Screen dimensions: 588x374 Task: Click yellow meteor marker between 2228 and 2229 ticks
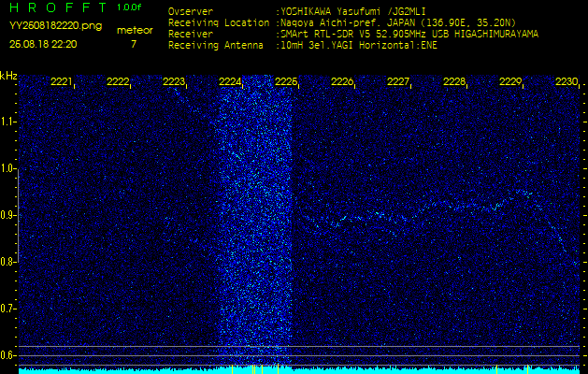(497, 369)
